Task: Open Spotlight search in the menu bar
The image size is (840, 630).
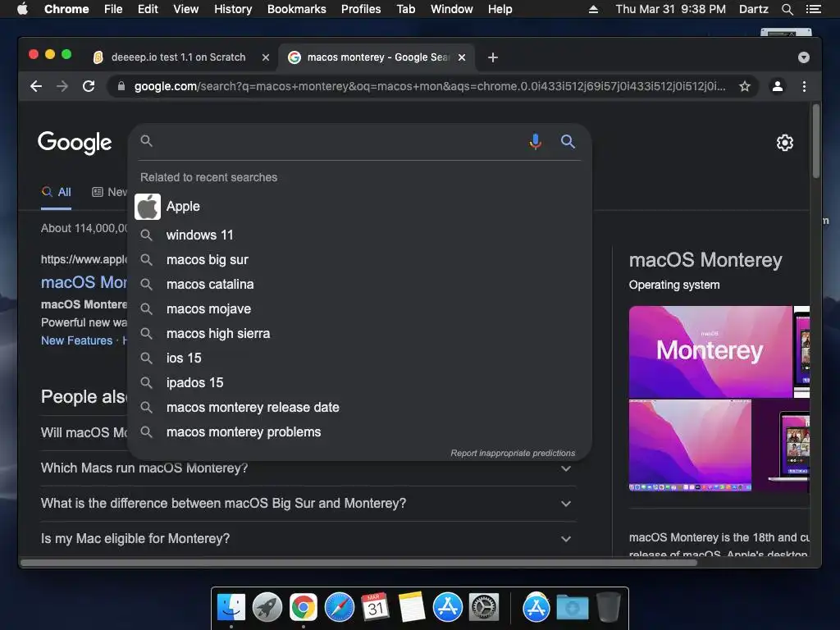Action: click(x=787, y=9)
